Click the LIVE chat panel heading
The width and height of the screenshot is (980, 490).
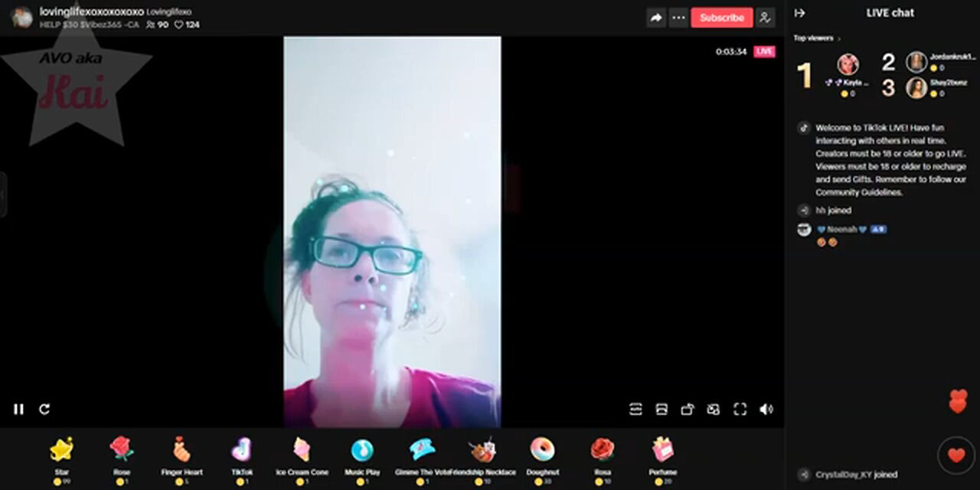[x=890, y=13]
